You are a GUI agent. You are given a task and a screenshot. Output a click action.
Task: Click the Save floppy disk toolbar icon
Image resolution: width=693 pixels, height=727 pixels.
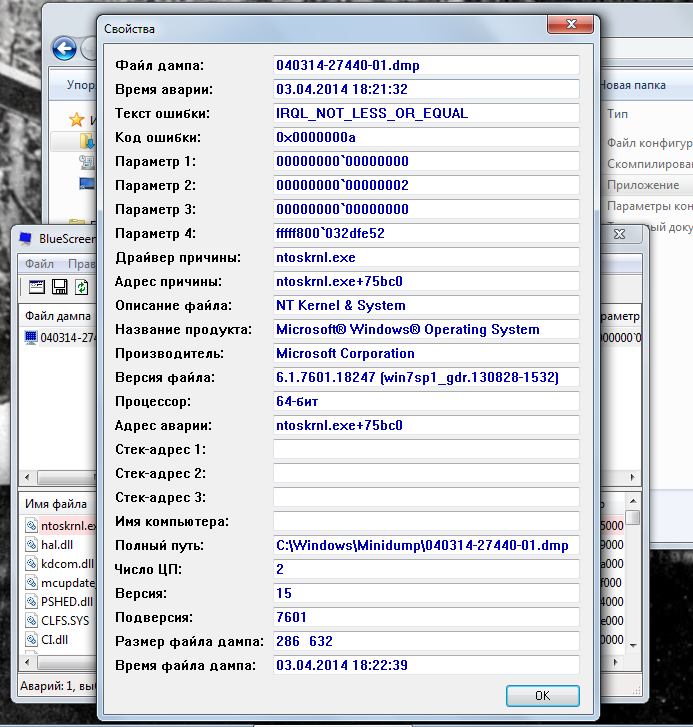pyautogui.click(x=59, y=288)
